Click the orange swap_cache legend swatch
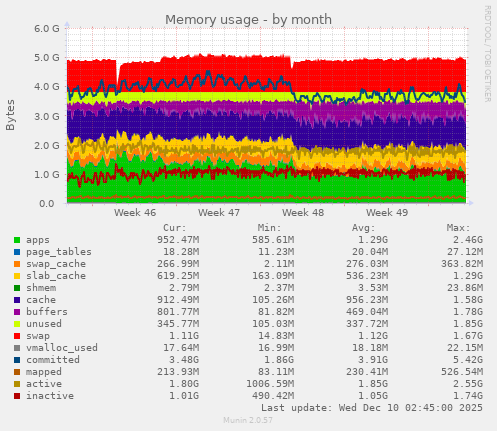The height and width of the screenshot is (431, 497). (17, 264)
